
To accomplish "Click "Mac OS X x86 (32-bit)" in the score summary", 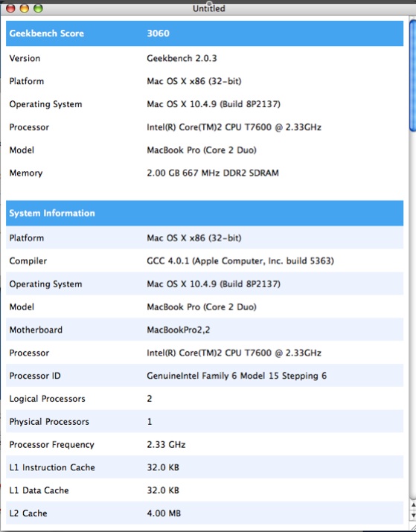I will (x=194, y=81).
